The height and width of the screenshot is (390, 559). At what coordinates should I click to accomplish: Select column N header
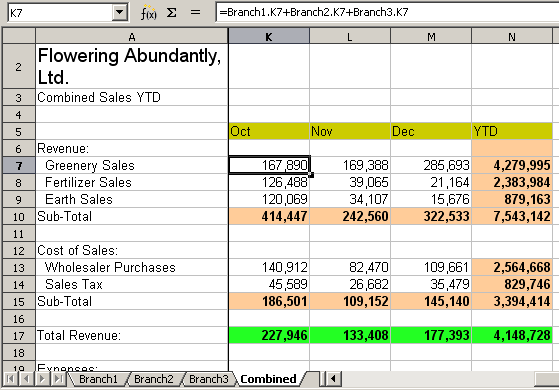[512, 36]
